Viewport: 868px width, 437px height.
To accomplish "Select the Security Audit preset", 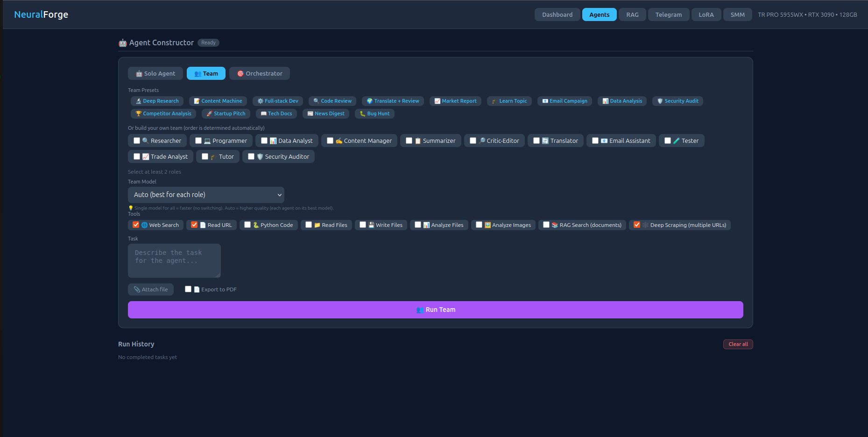I will pos(677,101).
